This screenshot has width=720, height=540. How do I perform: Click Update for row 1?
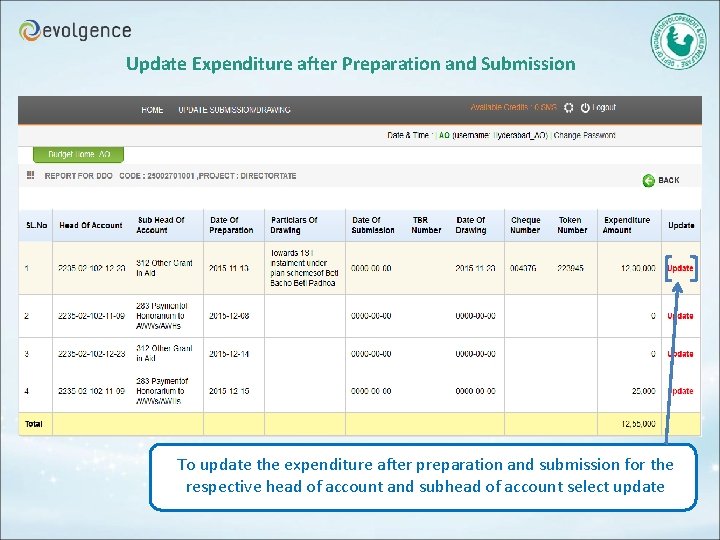681,268
